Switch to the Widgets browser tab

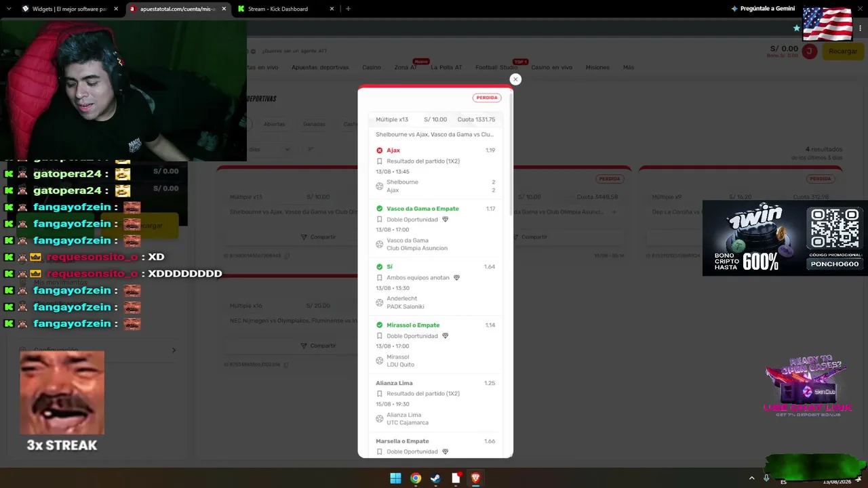68,9
